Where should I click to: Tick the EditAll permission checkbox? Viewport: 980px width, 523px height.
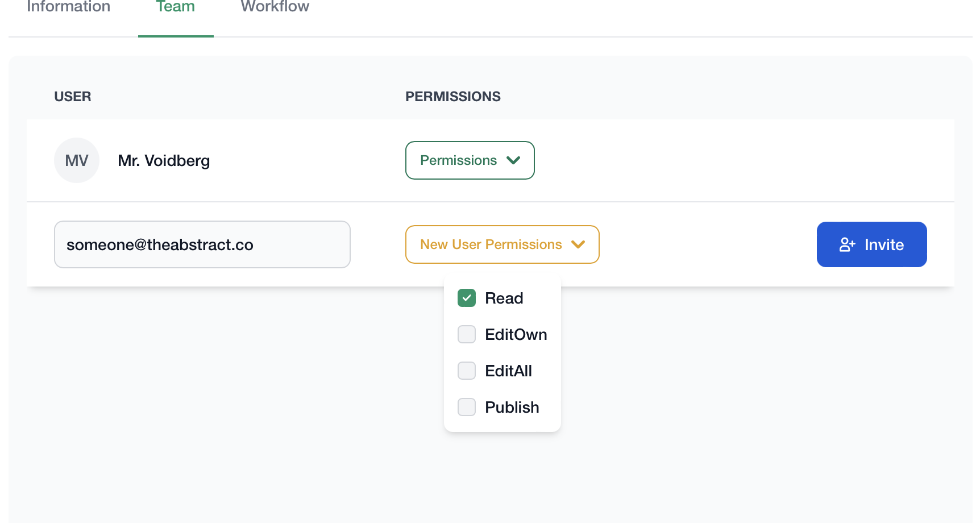coord(467,371)
